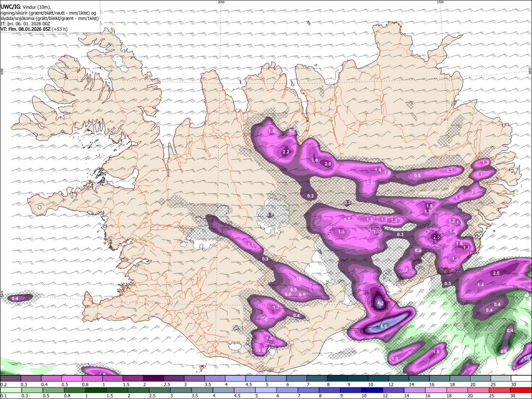Click the 0.7 precipitation value on the map
532x399 pixels.
(x=292, y=131)
